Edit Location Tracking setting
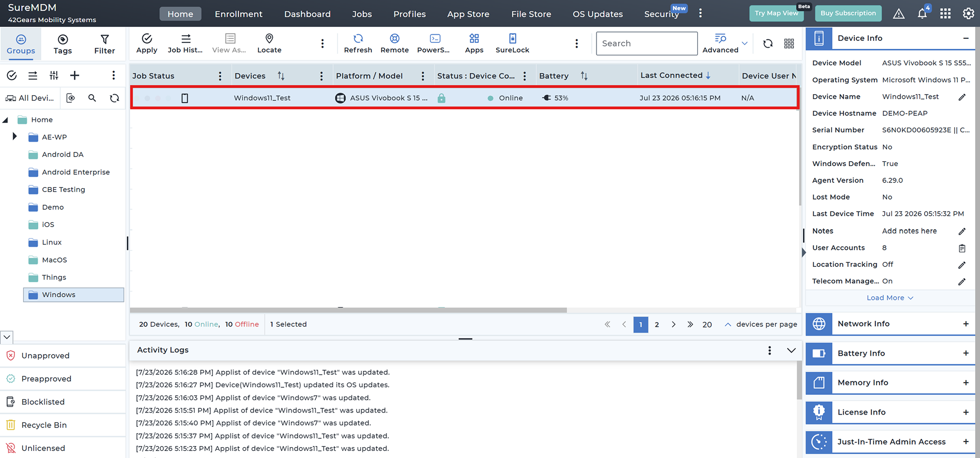Screen dimensions: 980x458 click(x=962, y=265)
